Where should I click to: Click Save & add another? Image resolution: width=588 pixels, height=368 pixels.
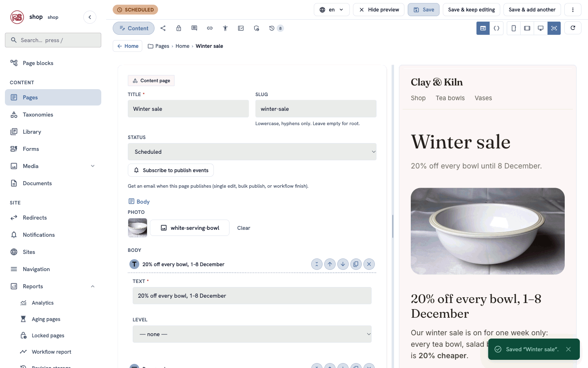[532, 10]
